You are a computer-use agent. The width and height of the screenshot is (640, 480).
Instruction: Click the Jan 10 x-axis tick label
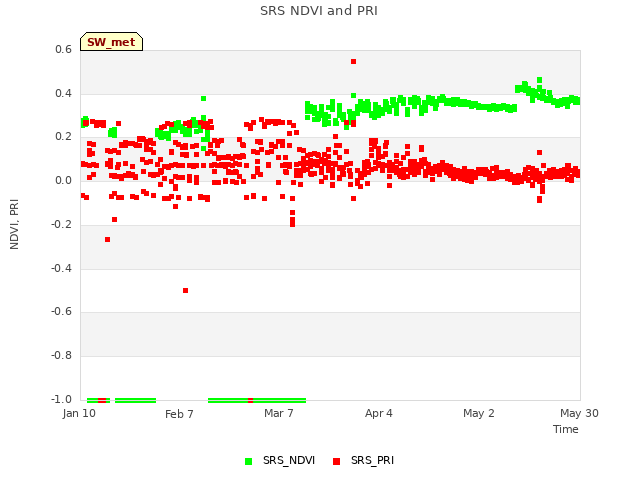tap(79, 413)
